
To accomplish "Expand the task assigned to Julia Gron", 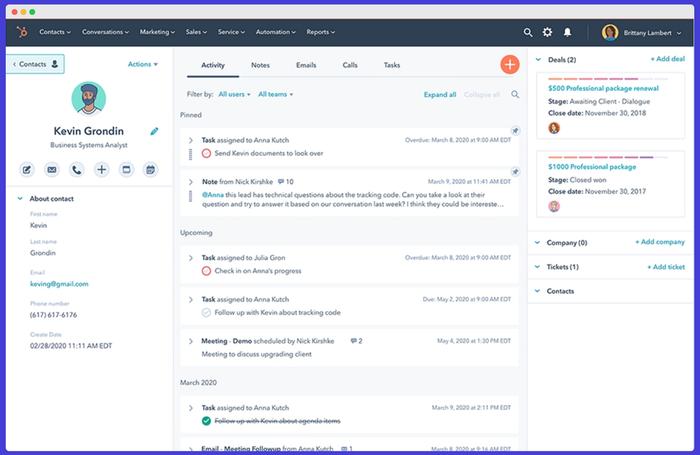I will point(191,258).
